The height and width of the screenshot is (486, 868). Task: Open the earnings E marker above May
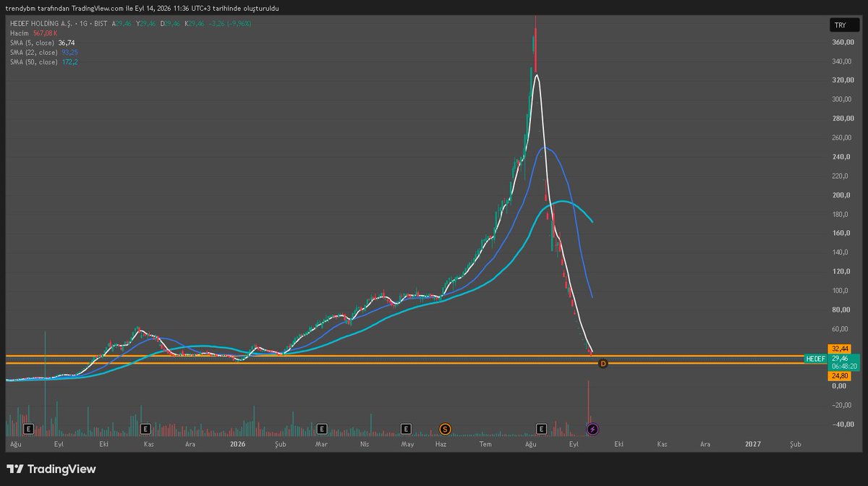pyautogui.click(x=407, y=428)
